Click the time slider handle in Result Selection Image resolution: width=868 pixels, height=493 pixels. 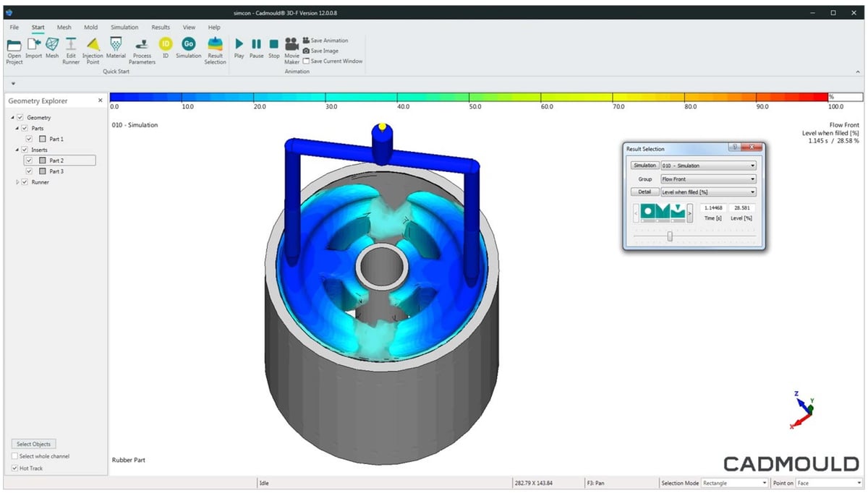(x=670, y=236)
